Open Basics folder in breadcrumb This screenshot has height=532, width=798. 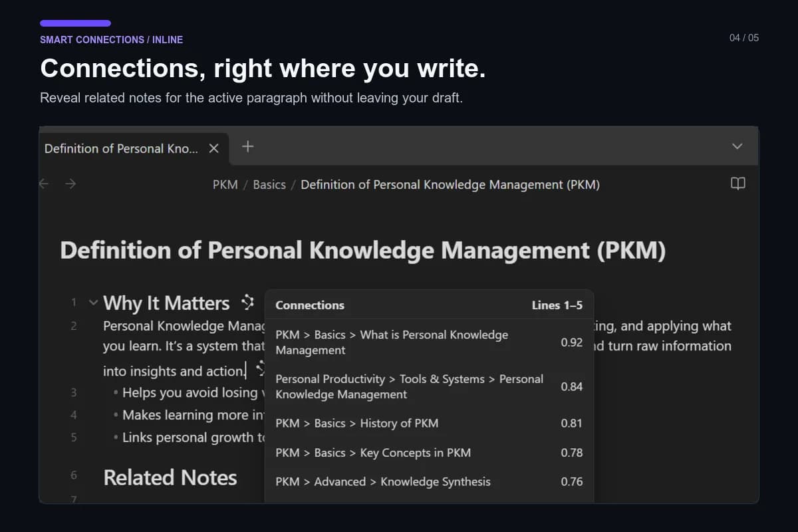point(269,184)
